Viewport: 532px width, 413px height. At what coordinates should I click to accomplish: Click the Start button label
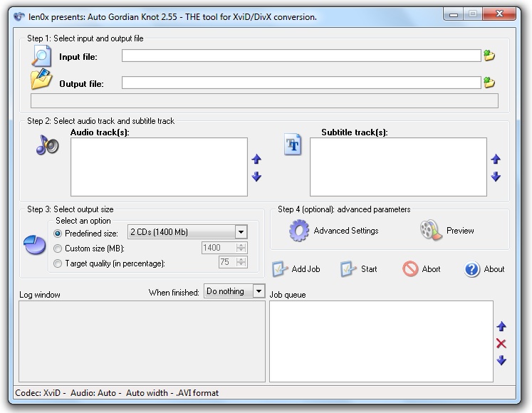point(369,269)
